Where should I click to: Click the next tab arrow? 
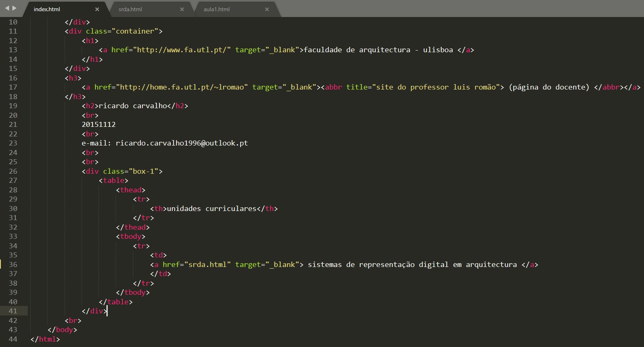click(14, 8)
